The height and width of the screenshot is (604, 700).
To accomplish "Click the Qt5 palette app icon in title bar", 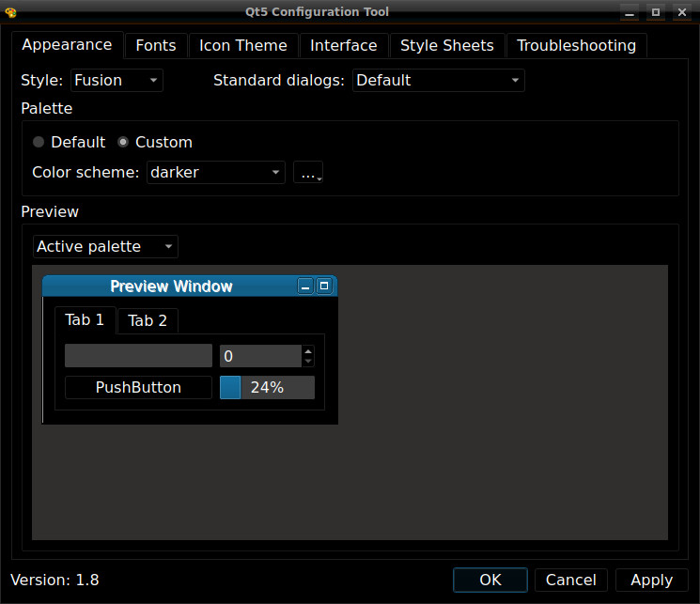I will pyautogui.click(x=10, y=12).
